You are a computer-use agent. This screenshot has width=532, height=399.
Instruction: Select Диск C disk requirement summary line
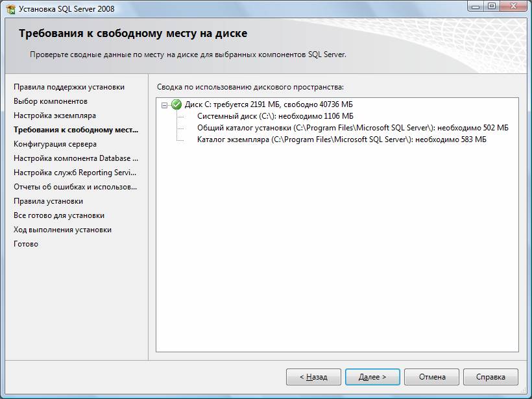point(269,104)
